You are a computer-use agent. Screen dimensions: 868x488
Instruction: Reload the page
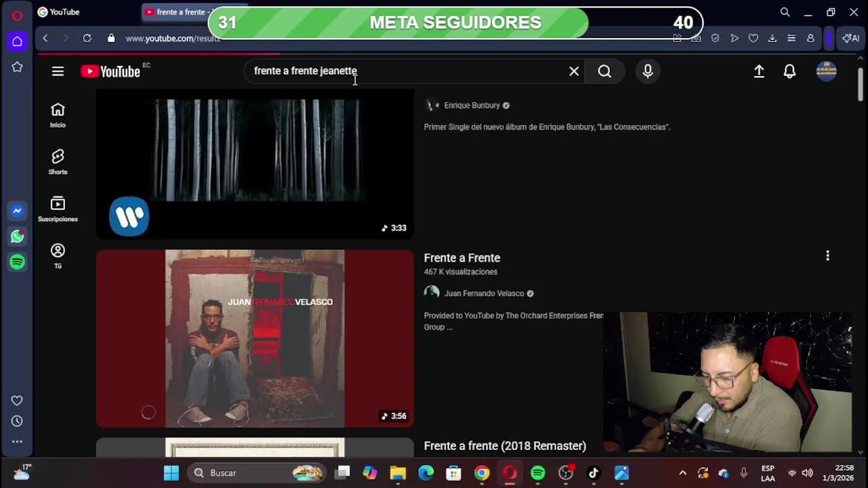point(87,38)
